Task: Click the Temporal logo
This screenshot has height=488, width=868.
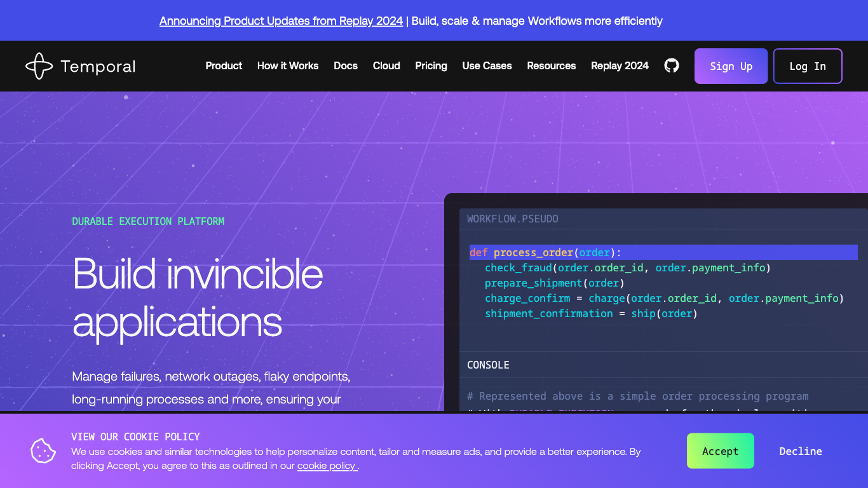Action: click(81, 66)
